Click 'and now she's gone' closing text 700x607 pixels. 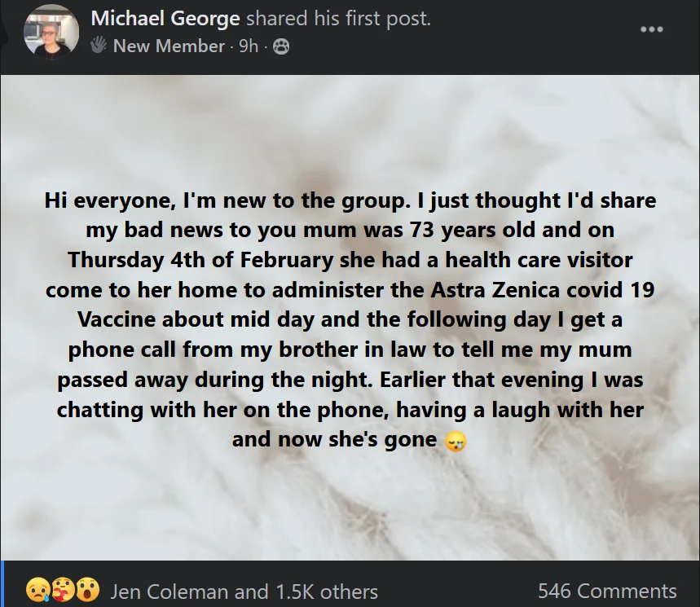pyautogui.click(x=335, y=439)
